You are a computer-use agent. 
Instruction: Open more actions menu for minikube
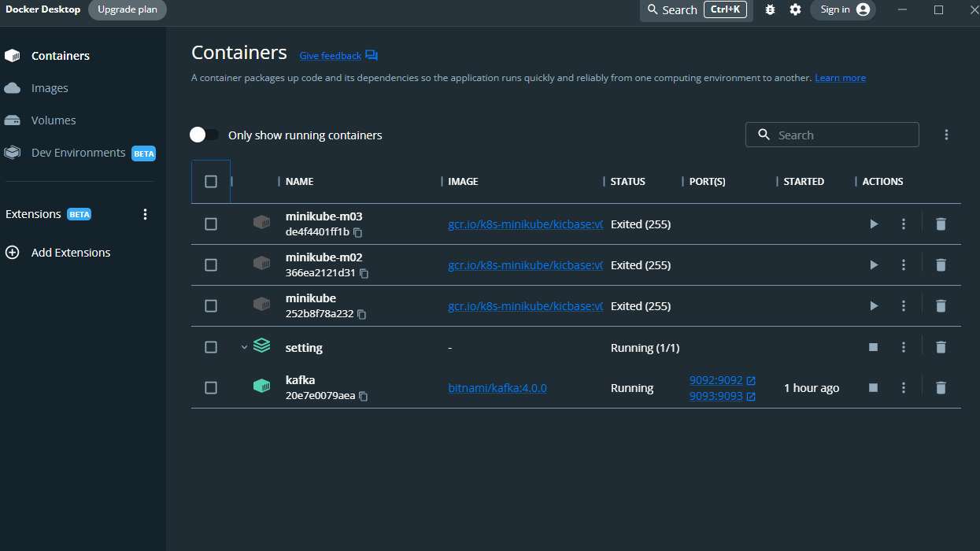click(x=904, y=306)
